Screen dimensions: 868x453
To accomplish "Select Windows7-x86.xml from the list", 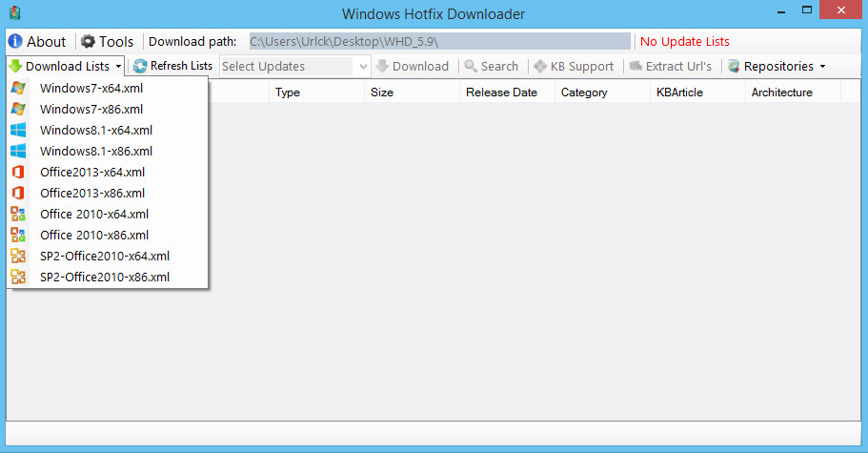I will (108, 109).
